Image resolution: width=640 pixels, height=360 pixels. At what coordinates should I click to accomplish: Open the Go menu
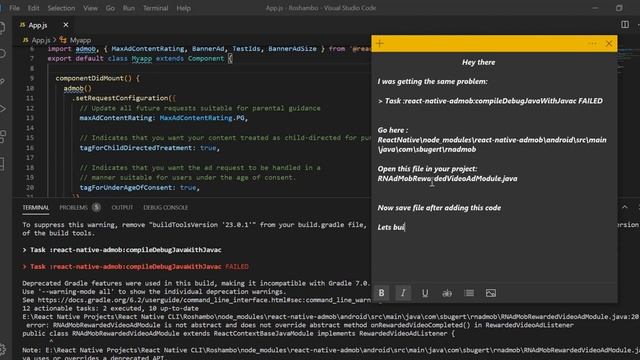tap(110, 8)
